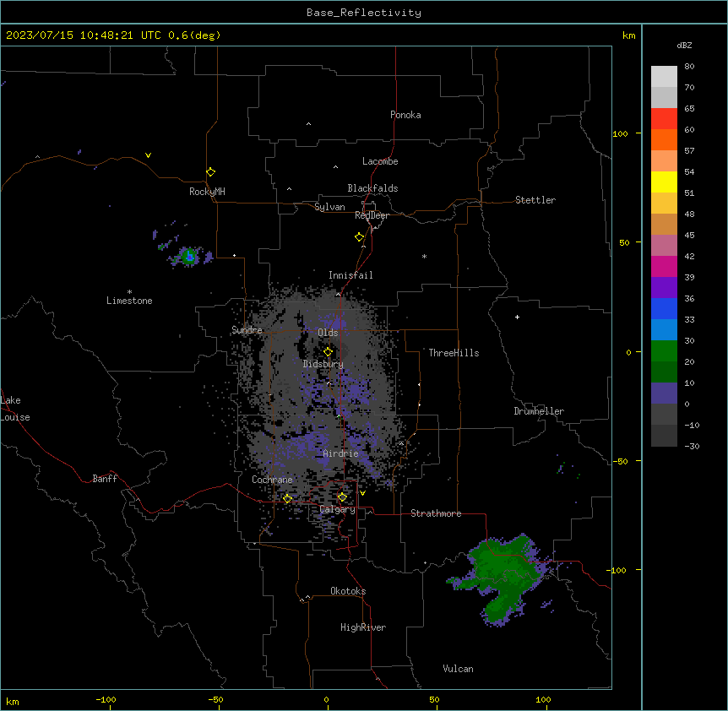This screenshot has height=711, width=728.
Task: Click the Lake Louise label
Action: tap(15, 409)
